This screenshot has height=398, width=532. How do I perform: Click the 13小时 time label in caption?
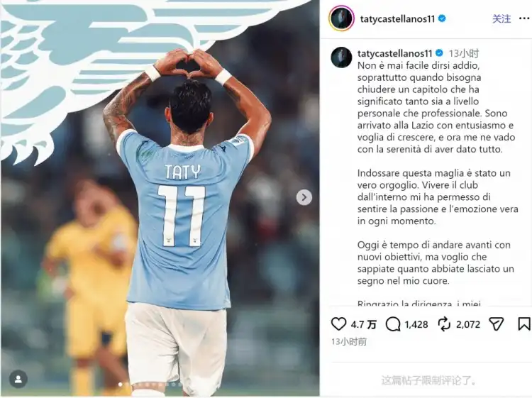pyautogui.click(x=464, y=53)
